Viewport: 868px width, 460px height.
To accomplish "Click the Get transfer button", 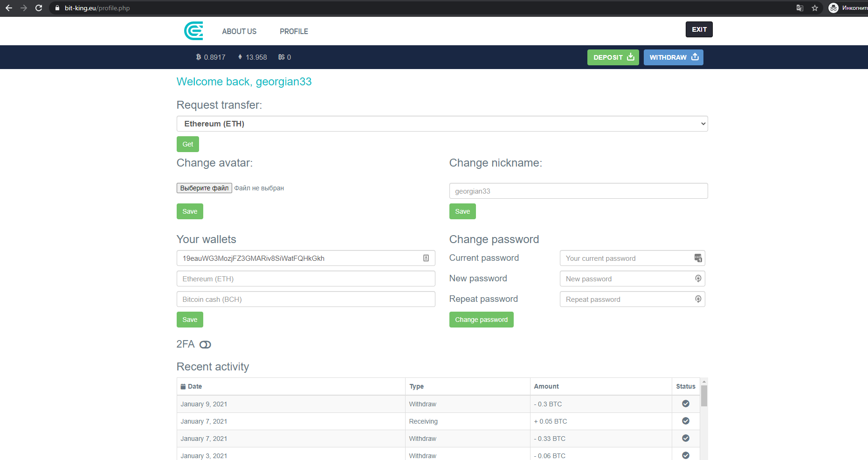I will 188,144.
